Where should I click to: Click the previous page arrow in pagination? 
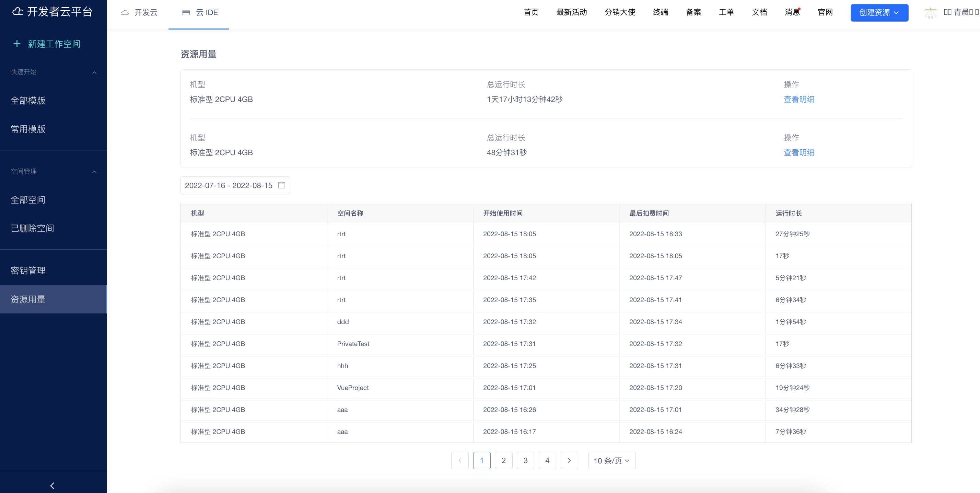click(x=459, y=460)
